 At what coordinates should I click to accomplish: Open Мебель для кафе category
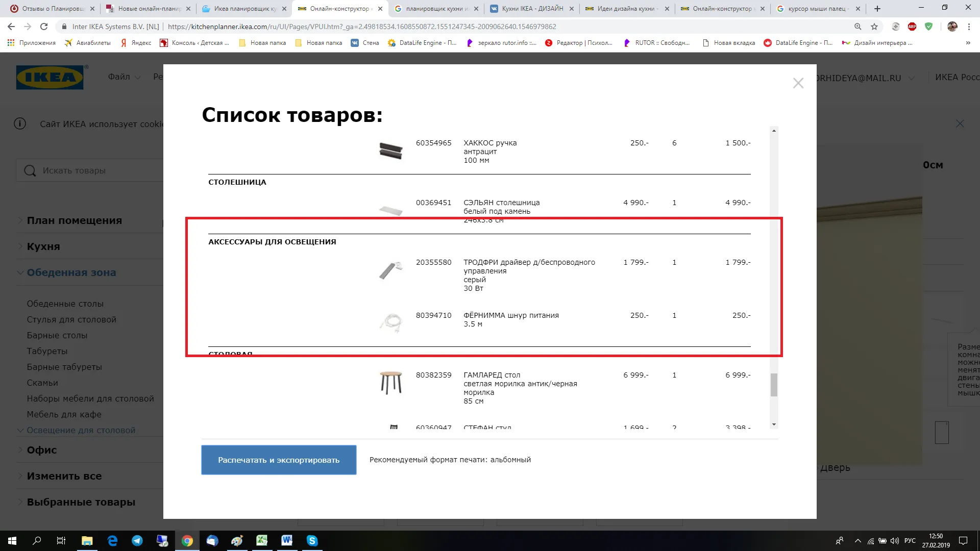[64, 414]
